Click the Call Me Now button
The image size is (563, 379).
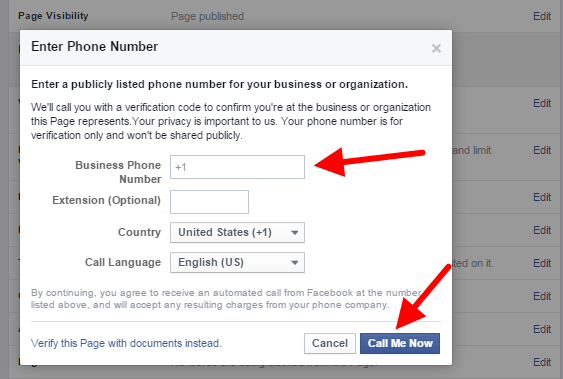coord(400,343)
